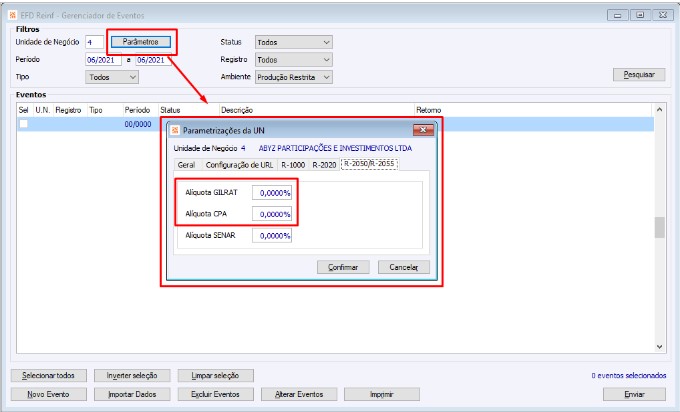The height and width of the screenshot is (412, 680).
Task: Cancel the parametrizações dialog
Action: 404,267
